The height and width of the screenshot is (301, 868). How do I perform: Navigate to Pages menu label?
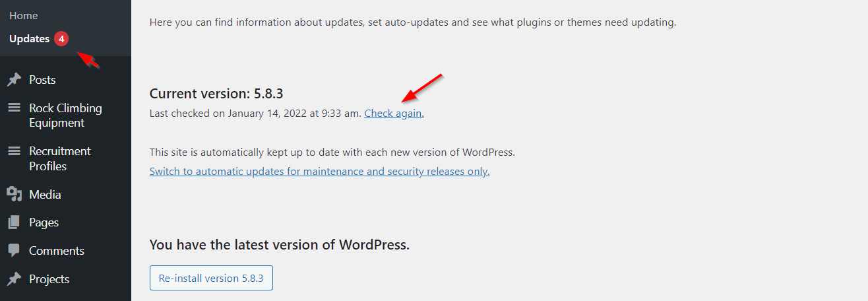tap(44, 222)
